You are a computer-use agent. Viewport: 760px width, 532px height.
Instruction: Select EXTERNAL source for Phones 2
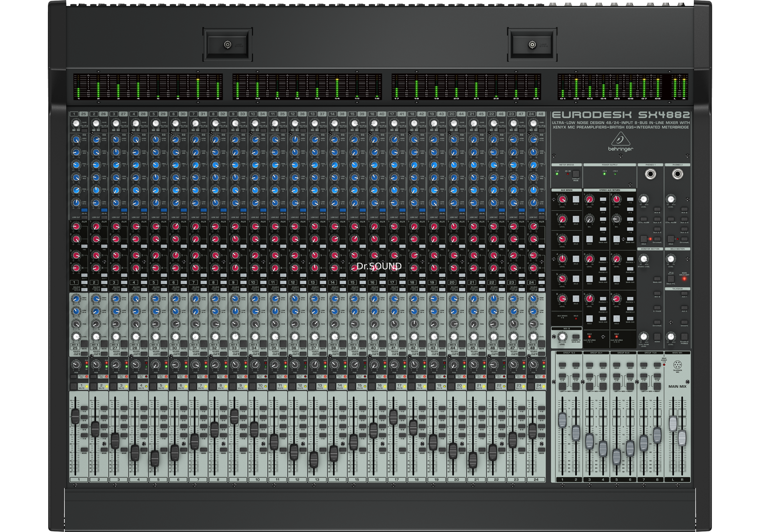click(684, 239)
